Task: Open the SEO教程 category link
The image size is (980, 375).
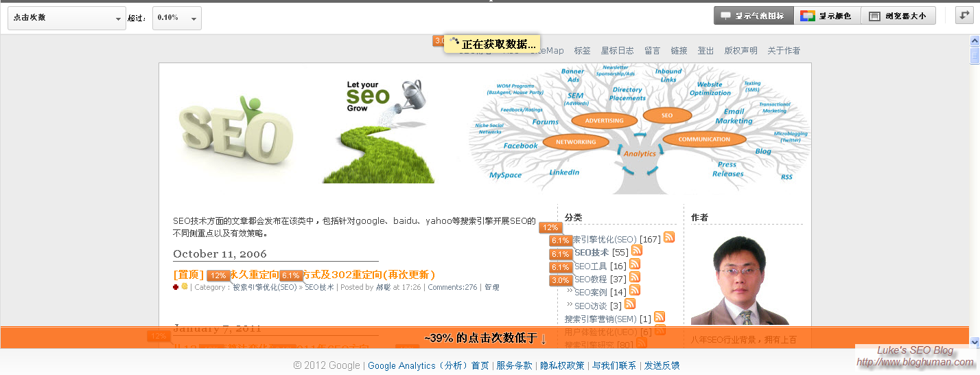Action: [591, 280]
